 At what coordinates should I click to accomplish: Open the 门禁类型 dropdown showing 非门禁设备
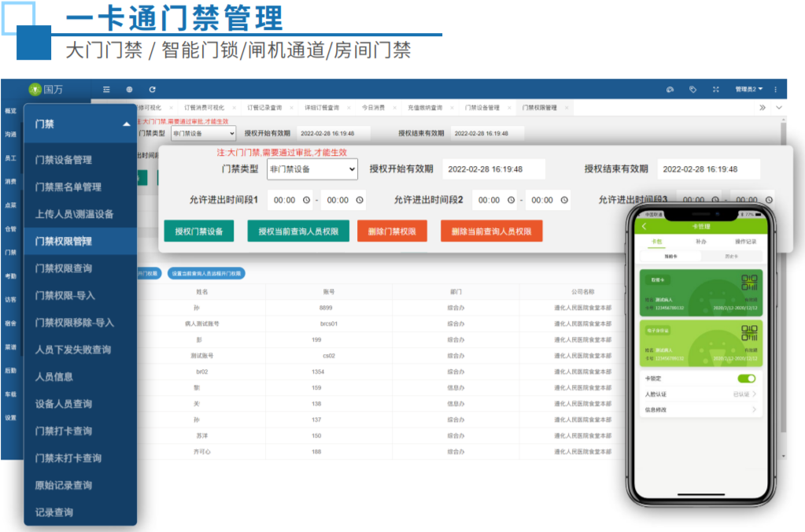[x=312, y=169]
